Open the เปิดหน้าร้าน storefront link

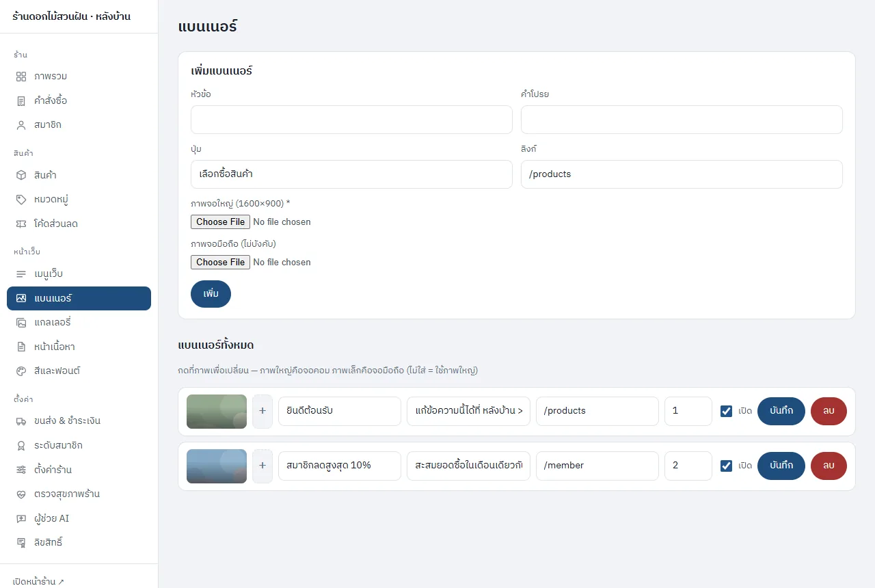click(x=39, y=581)
